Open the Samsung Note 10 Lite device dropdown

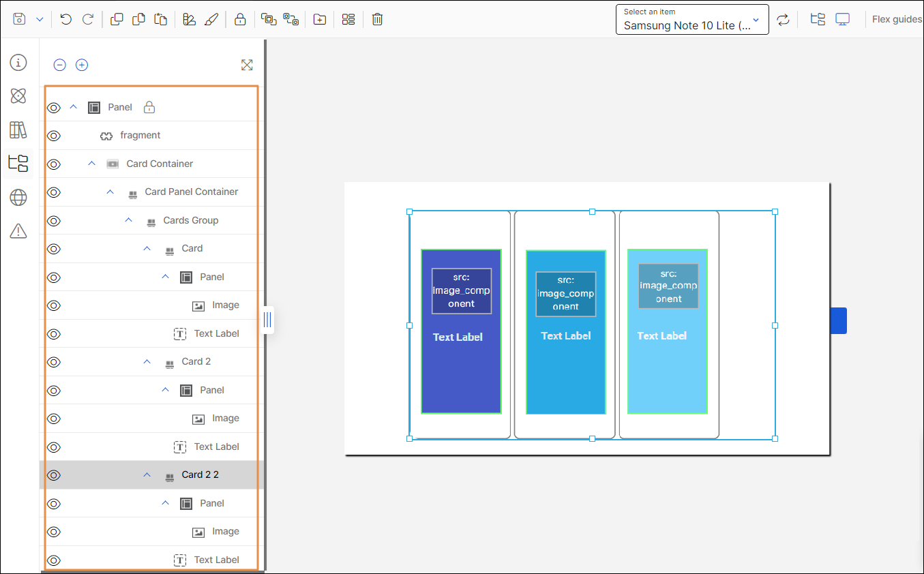tap(691, 20)
